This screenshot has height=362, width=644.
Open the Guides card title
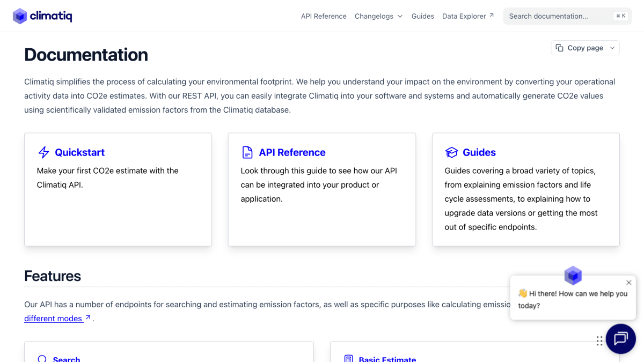[479, 152]
